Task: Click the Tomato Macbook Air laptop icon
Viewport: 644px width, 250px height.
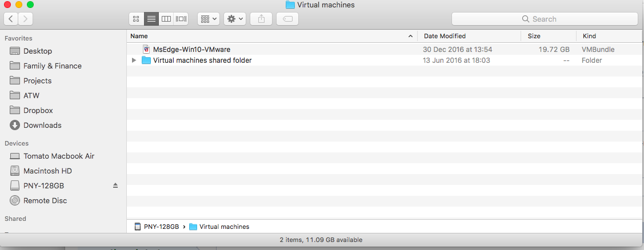Action: 15,156
